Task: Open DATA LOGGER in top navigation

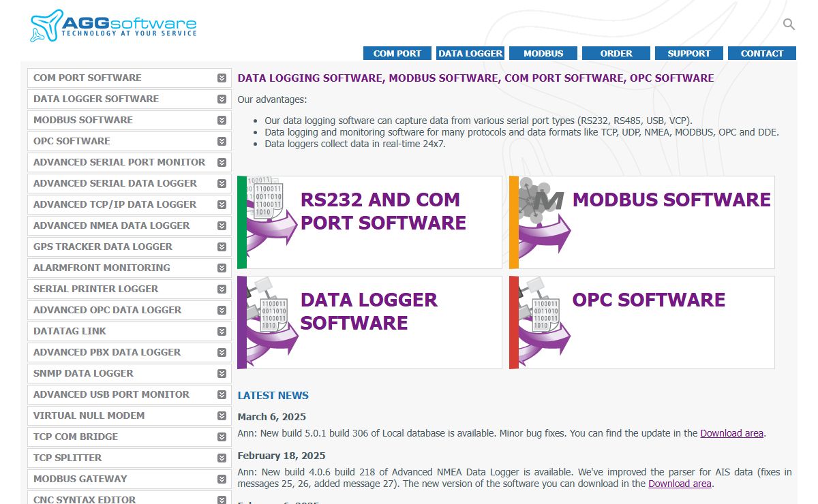Action: 470,53
